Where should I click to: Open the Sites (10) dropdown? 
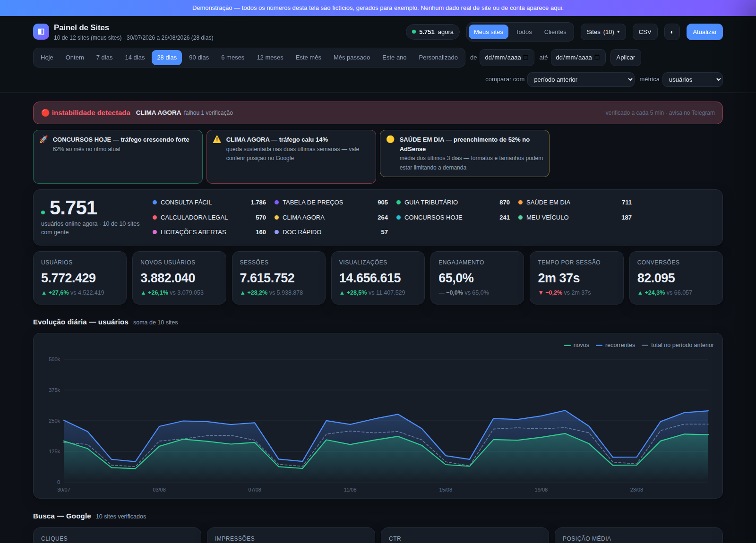(603, 32)
